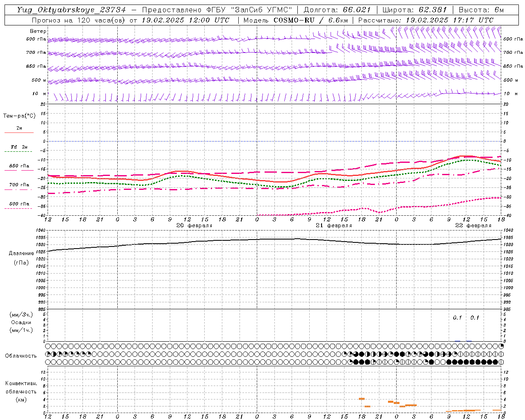525x420 pixels.
Task: Click the Осадки panel label
Action: [21, 322]
